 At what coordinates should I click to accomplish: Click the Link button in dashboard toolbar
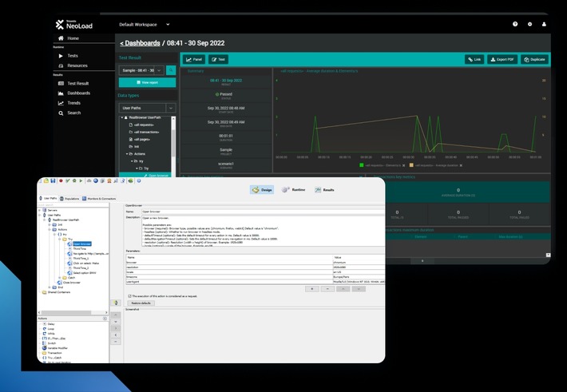pyautogui.click(x=474, y=59)
